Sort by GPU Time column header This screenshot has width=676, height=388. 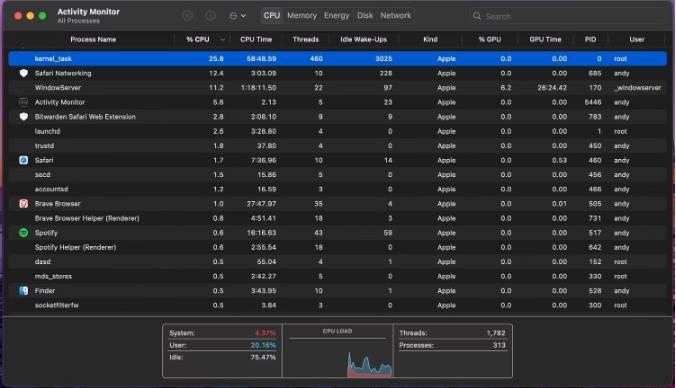545,39
